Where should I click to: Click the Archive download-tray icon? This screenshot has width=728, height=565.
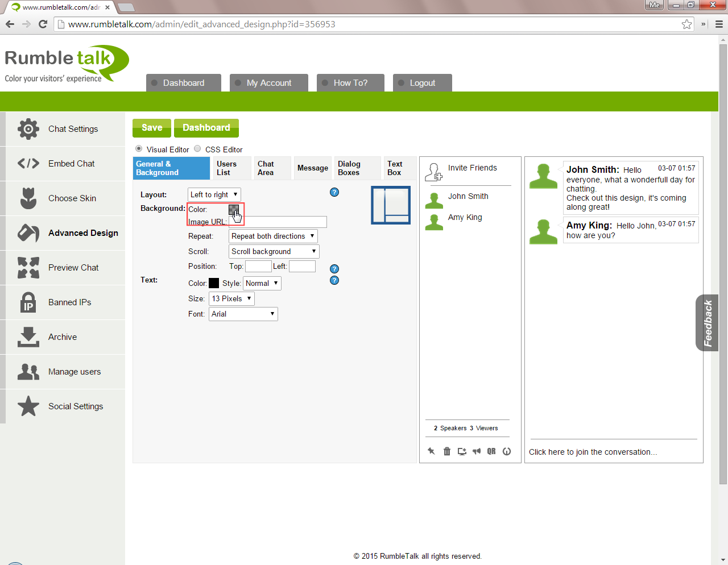pos(28,337)
